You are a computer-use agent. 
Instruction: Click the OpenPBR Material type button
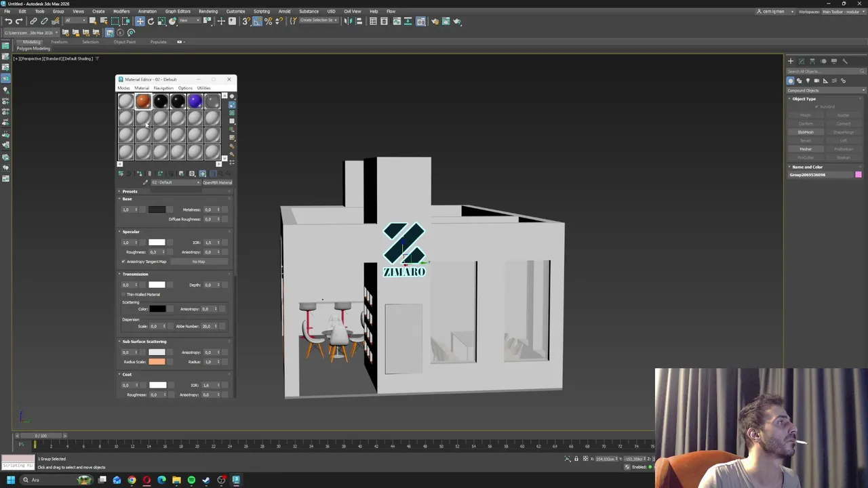pyautogui.click(x=217, y=182)
